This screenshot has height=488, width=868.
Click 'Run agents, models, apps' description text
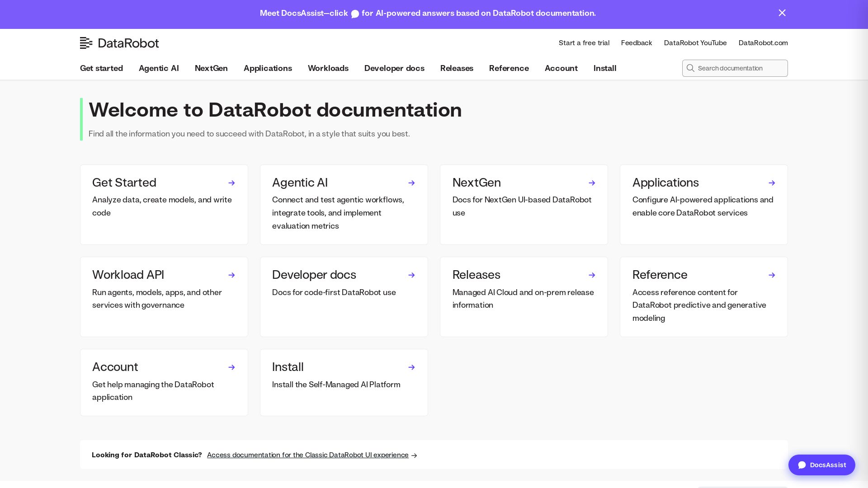(157, 299)
